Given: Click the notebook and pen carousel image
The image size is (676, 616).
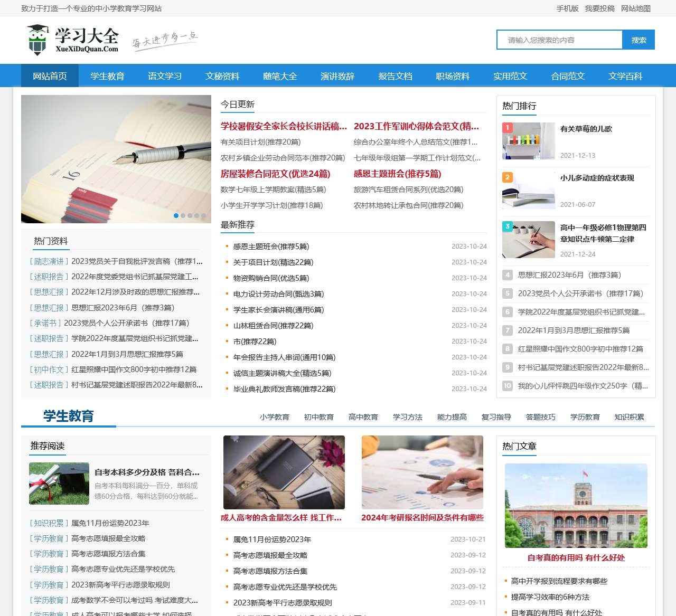Looking at the screenshot, I should click(116, 159).
